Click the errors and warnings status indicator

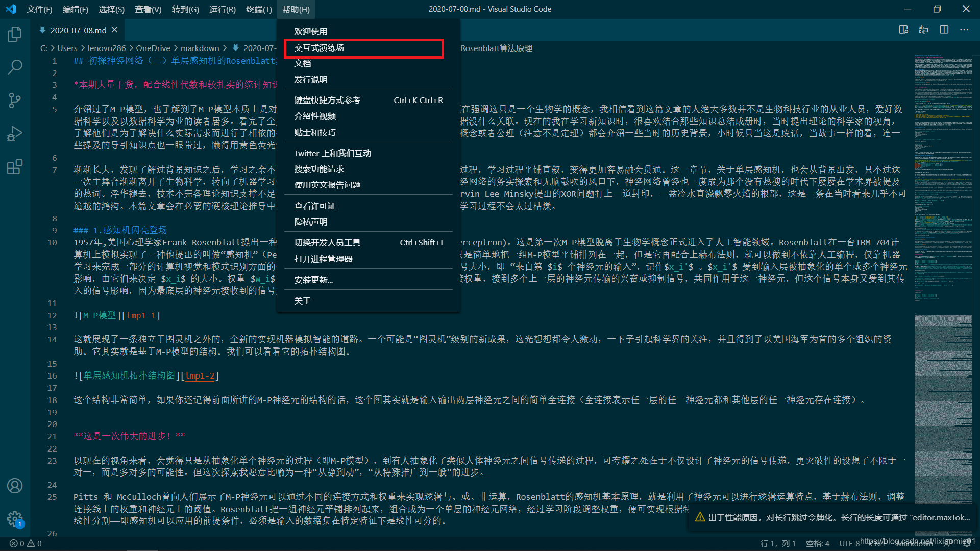tap(26, 543)
